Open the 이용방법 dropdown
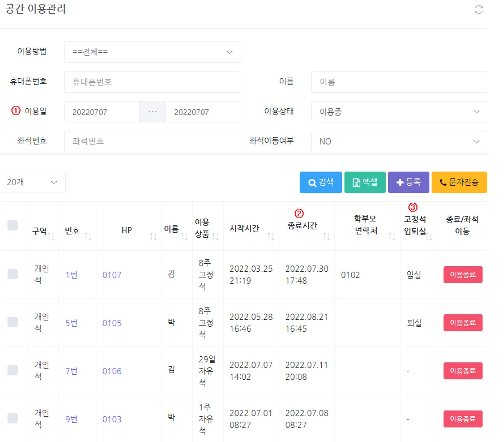Image resolution: width=504 pixels, height=442 pixels. (152, 52)
